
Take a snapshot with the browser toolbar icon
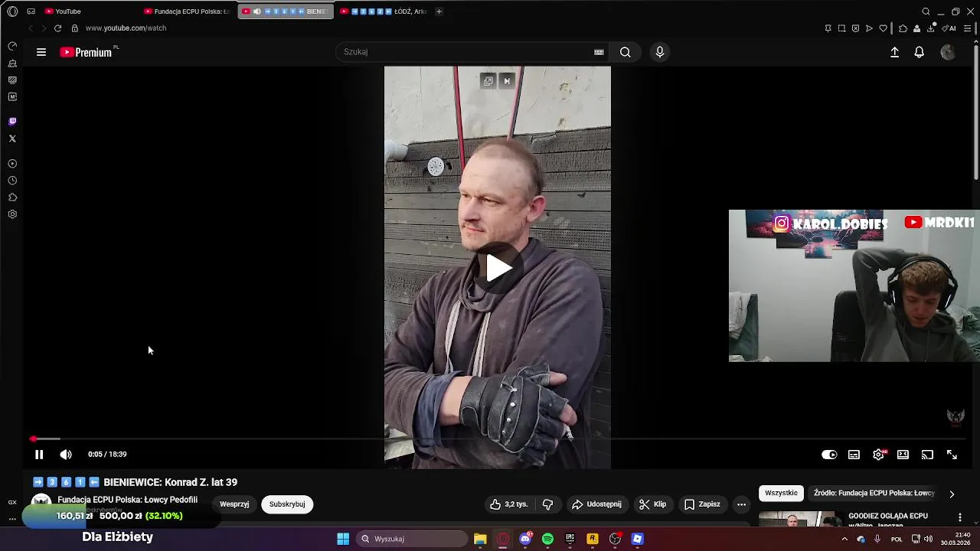(x=841, y=28)
